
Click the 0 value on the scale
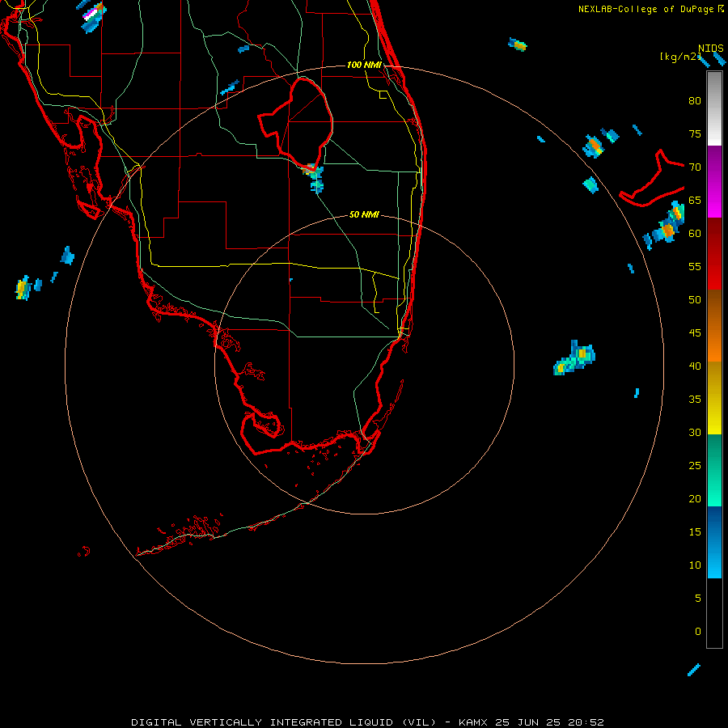pos(698,632)
